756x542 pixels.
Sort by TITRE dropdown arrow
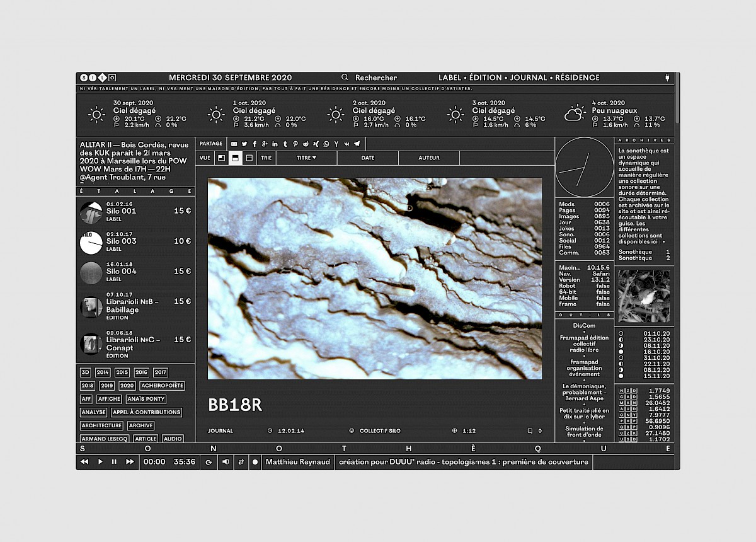pyautogui.click(x=314, y=158)
